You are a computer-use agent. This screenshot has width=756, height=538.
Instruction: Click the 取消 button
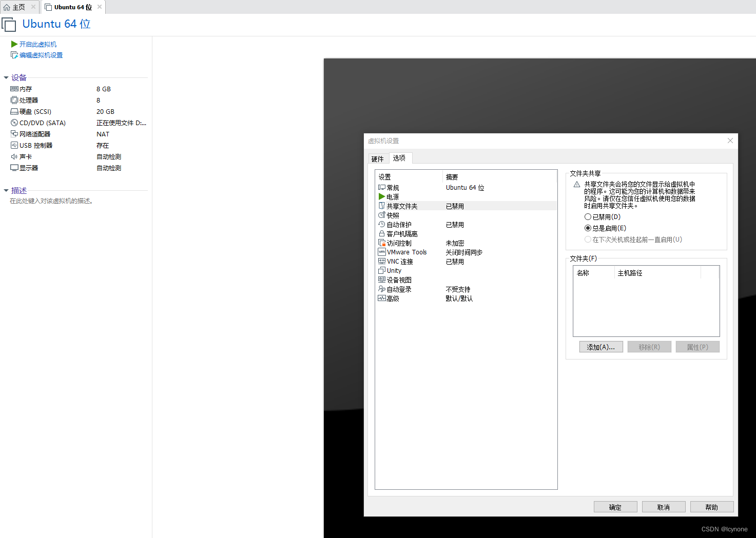(664, 507)
